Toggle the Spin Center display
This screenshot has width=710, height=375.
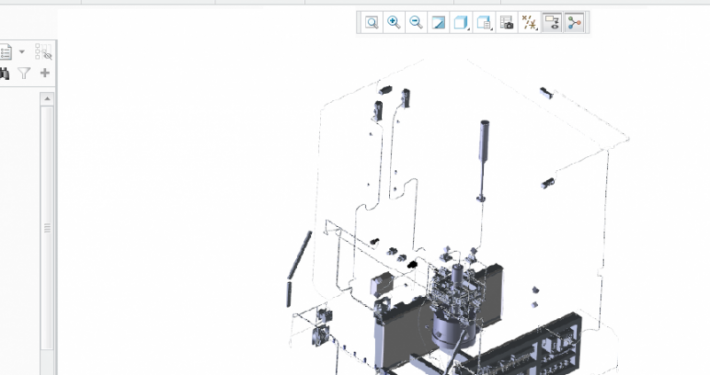(x=574, y=22)
